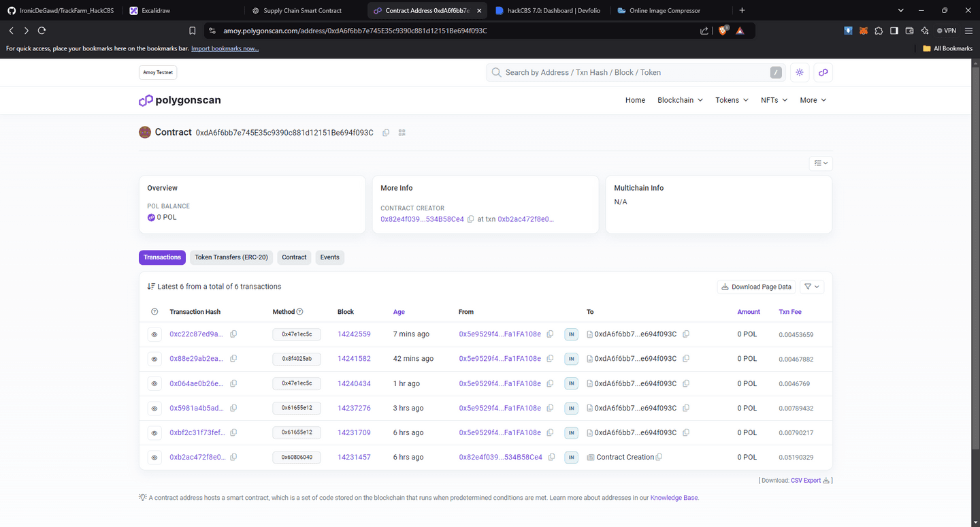Click the polygonscan logo
The height and width of the screenshot is (527, 980).
pos(180,100)
